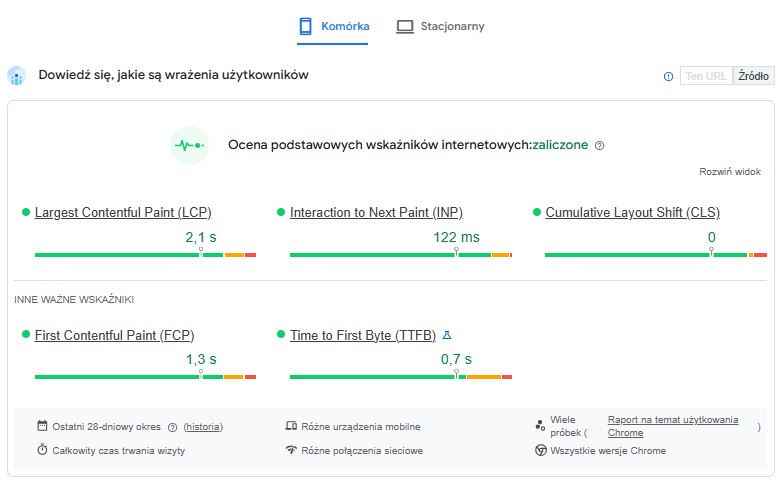
Task: Click Wszystkie wersje Chrome text
Action: click(x=608, y=451)
